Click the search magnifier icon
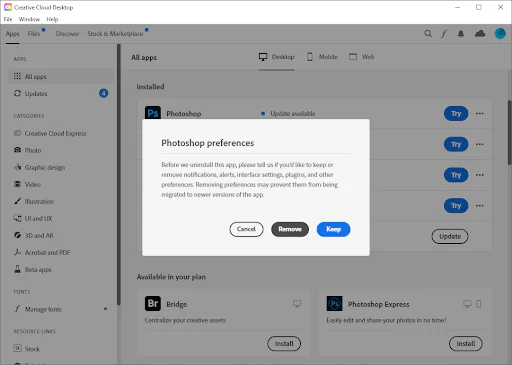 coord(428,34)
